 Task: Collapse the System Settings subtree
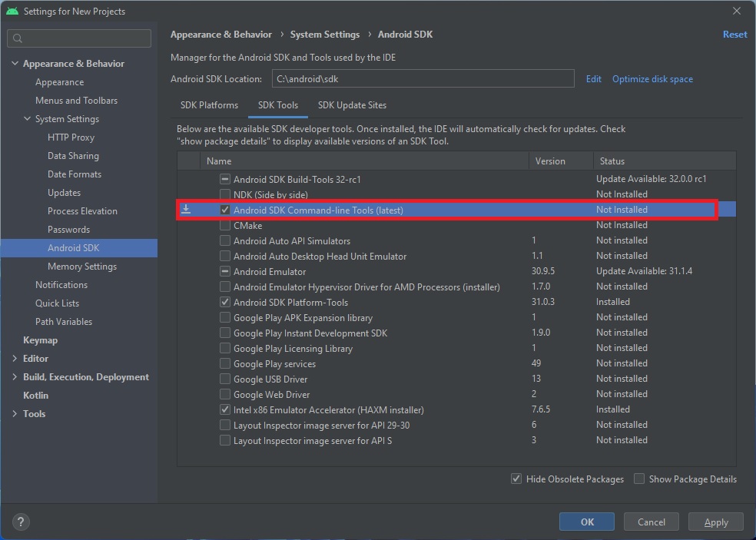point(28,118)
